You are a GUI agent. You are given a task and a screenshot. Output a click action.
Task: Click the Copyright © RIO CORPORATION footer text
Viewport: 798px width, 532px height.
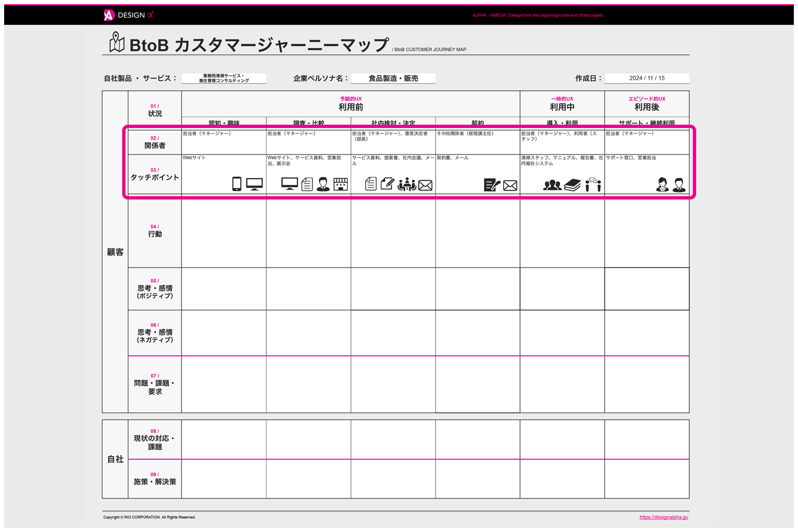click(x=150, y=517)
